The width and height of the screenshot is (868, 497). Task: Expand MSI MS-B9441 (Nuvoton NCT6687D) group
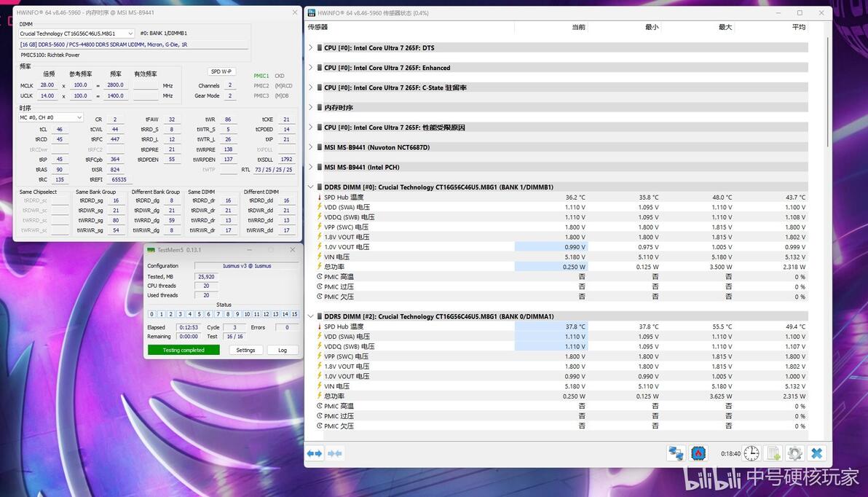310,147
